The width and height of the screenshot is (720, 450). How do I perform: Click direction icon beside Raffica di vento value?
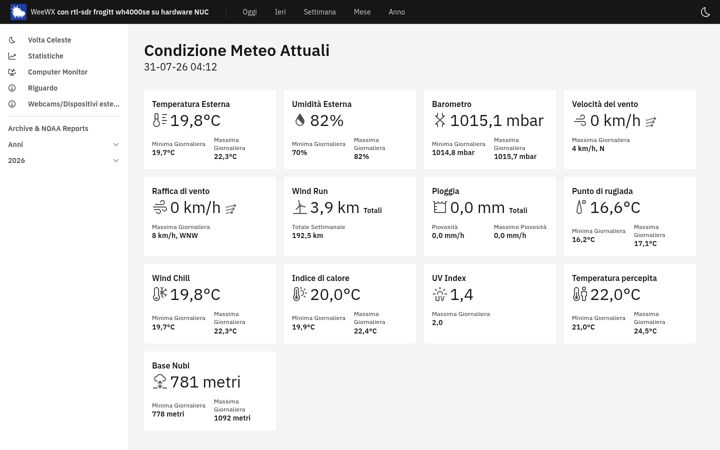pos(231,209)
